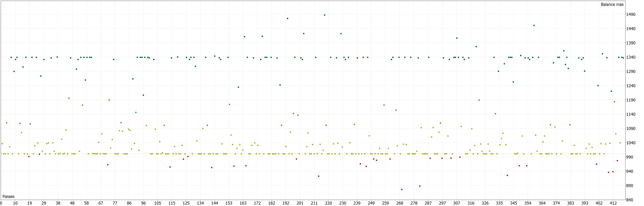Click the 1040 value on balance axis
Viewport: 644px width, 206px height.
(630, 143)
